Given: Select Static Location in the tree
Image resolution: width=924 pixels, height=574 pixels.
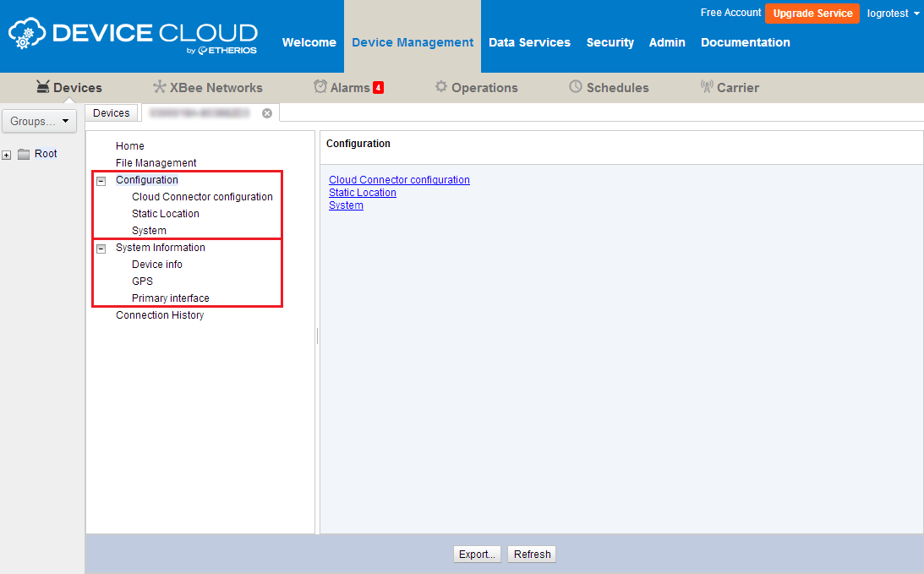Looking at the screenshot, I should (x=165, y=213).
